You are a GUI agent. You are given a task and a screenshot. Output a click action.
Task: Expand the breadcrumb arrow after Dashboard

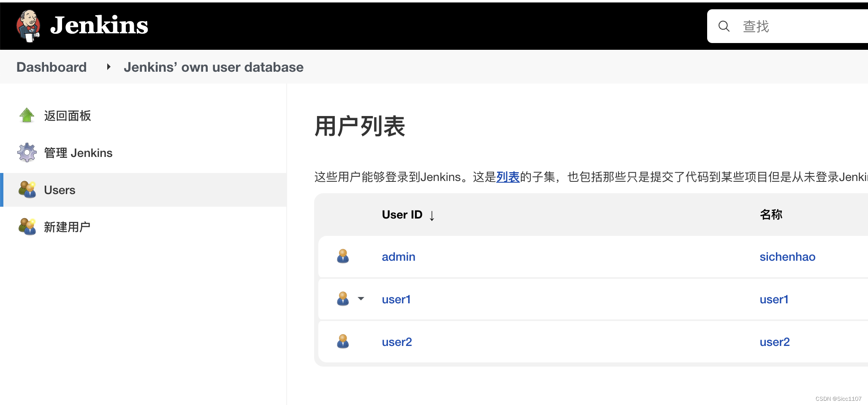108,67
